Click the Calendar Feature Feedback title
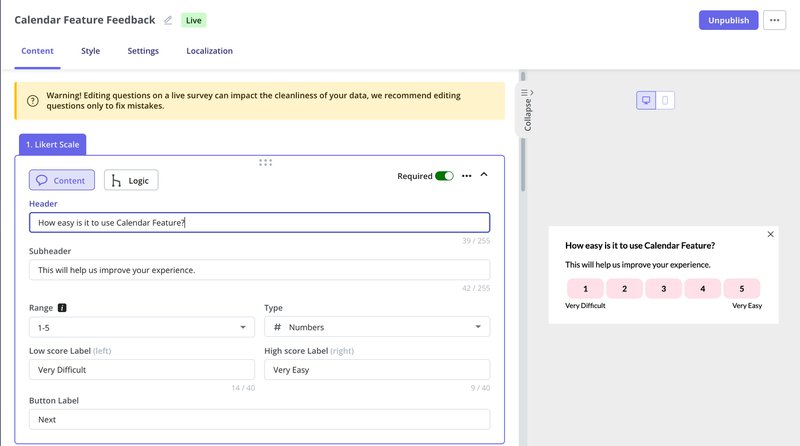The image size is (800, 446). pyautogui.click(x=85, y=20)
